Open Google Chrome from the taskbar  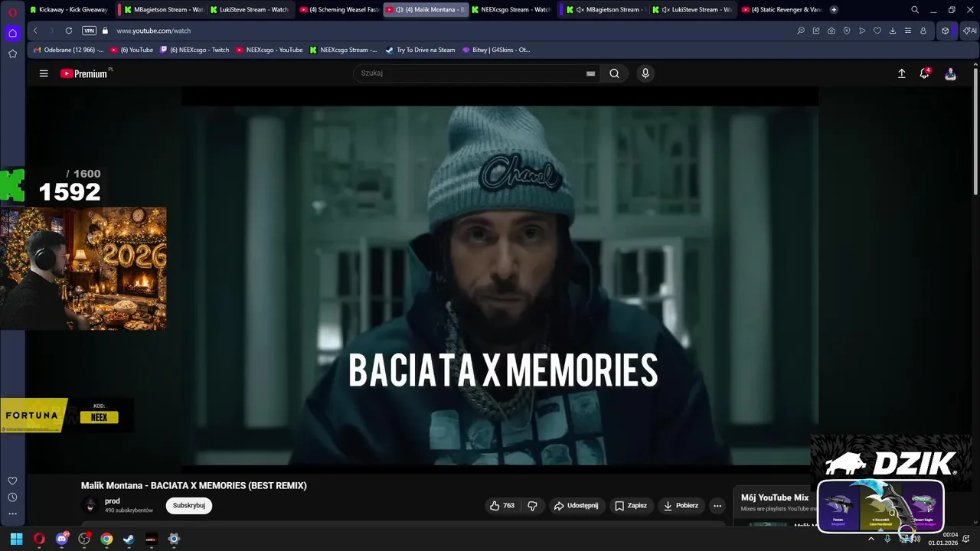tap(106, 539)
